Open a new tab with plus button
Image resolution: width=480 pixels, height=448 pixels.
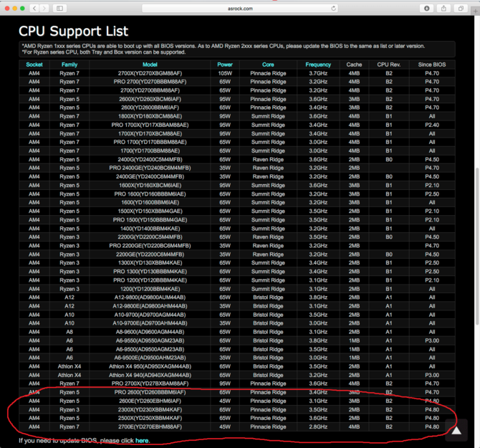pos(476,11)
